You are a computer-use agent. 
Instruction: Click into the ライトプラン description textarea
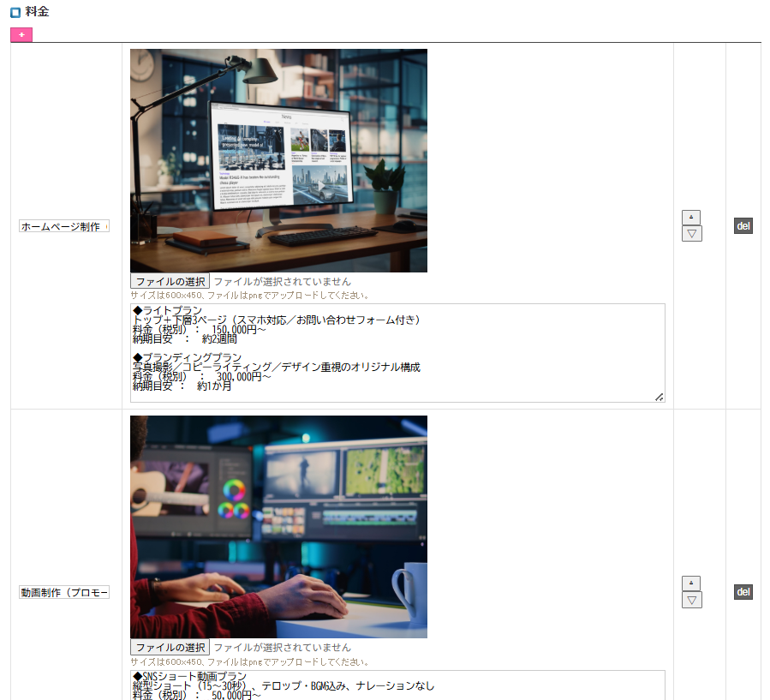coord(397,352)
